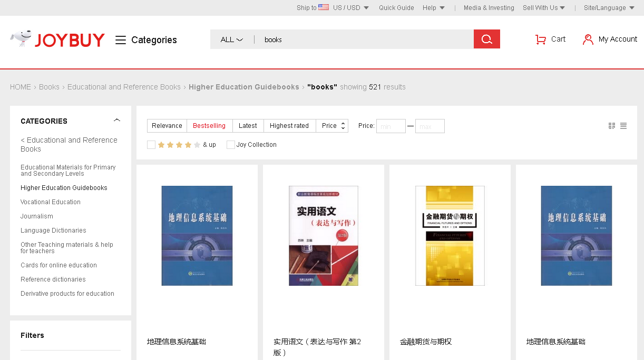Viewport: 644px width, 360px height.
Task: Click the JOYBUY logo
Action: (57, 39)
